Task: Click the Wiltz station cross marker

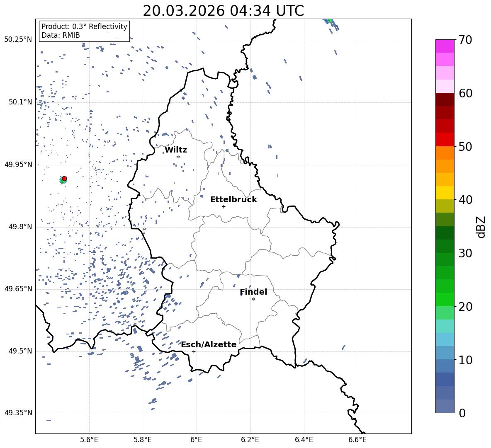Action: point(178,157)
